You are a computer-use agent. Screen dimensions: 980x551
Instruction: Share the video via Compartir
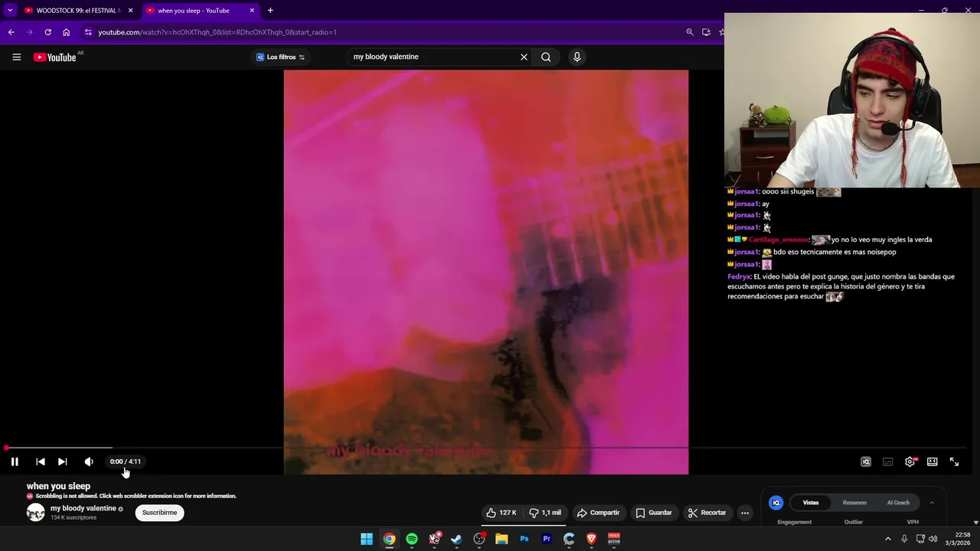(x=598, y=513)
